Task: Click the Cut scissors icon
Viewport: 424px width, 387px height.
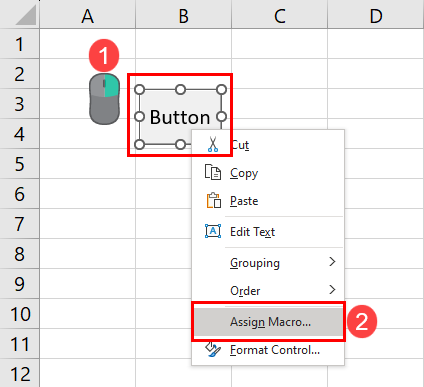Action: click(213, 144)
